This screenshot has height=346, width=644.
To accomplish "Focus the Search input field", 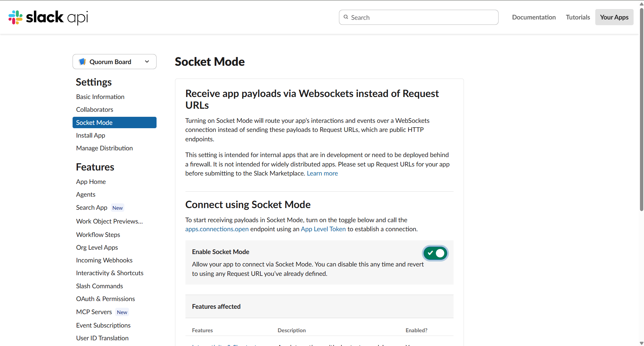I will [x=419, y=17].
